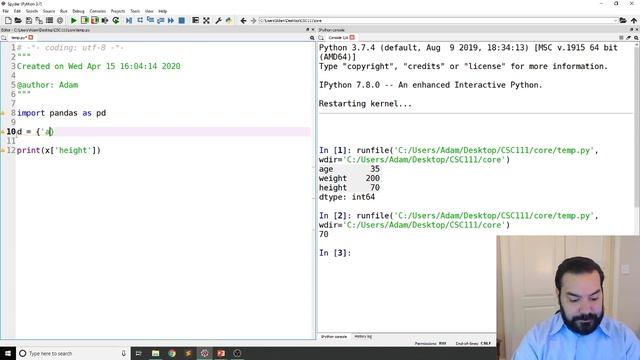The image size is (640, 360).
Task: Run cell and advance icon
Action: tap(95, 20)
